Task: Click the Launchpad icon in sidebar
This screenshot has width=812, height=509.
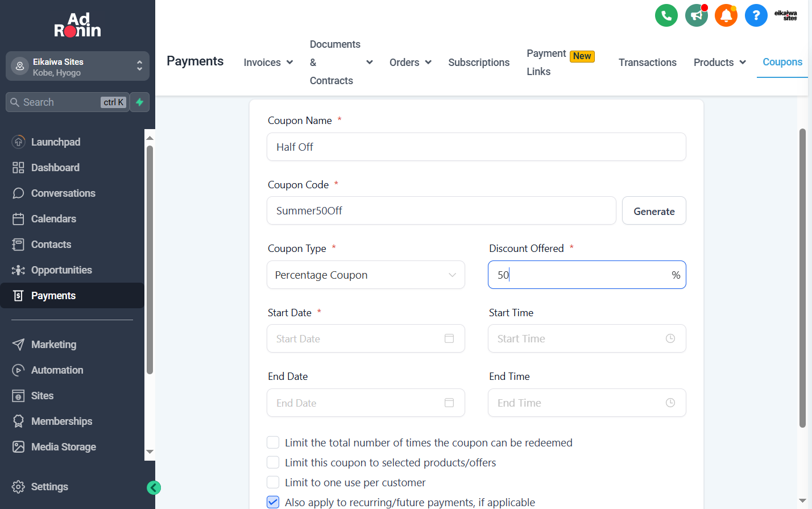Action: click(18, 142)
